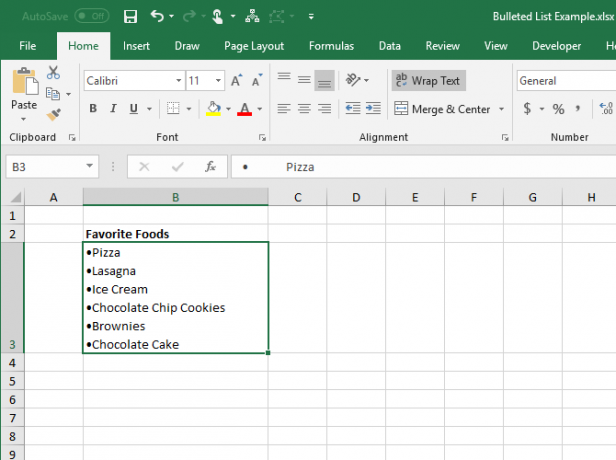Select the Favorite Foods cell
The height and width of the screenshot is (460, 616).
click(x=176, y=234)
